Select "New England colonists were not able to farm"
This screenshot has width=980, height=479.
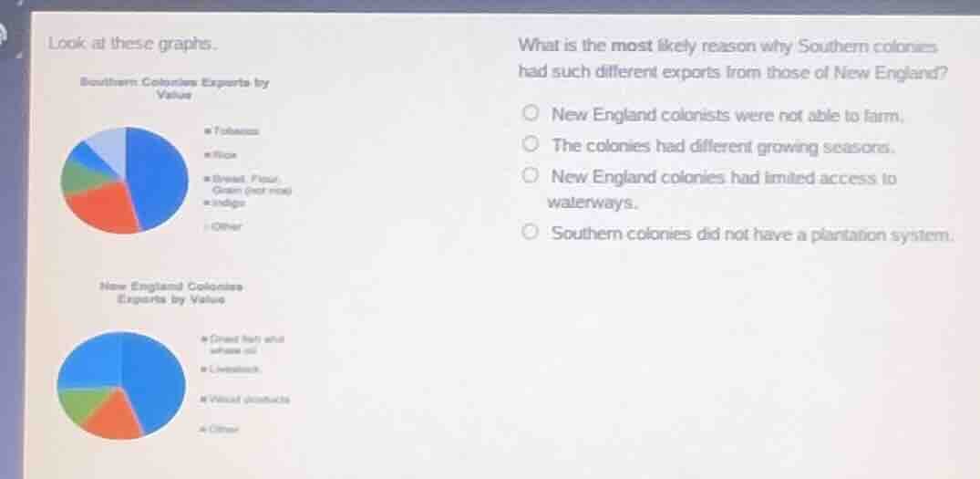point(531,115)
